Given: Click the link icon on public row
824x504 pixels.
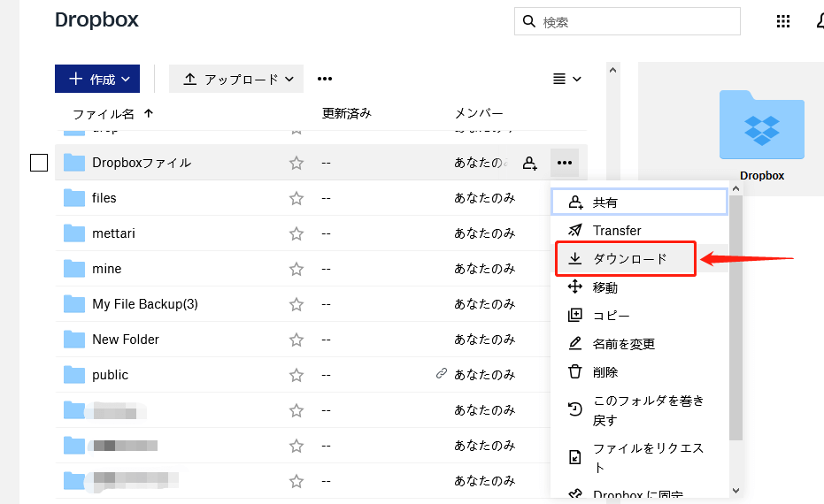Looking at the screenshot, I should tap(442, 374).
